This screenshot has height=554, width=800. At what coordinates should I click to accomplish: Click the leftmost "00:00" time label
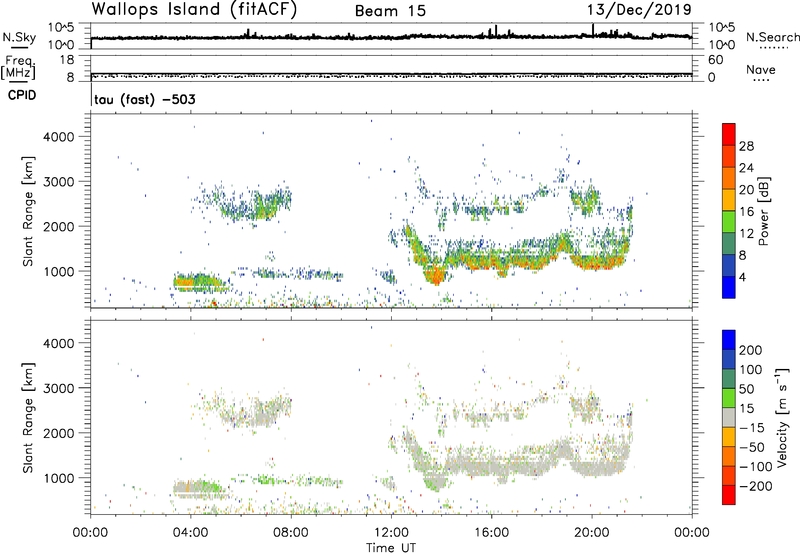click(x=90, y=533)
